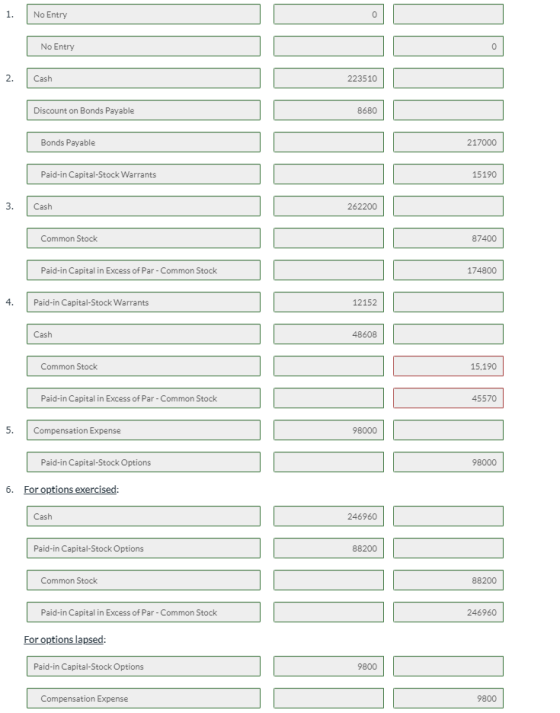Click the For options exercised heading
This screenshot has height=713, width=560.
point(70,490)
